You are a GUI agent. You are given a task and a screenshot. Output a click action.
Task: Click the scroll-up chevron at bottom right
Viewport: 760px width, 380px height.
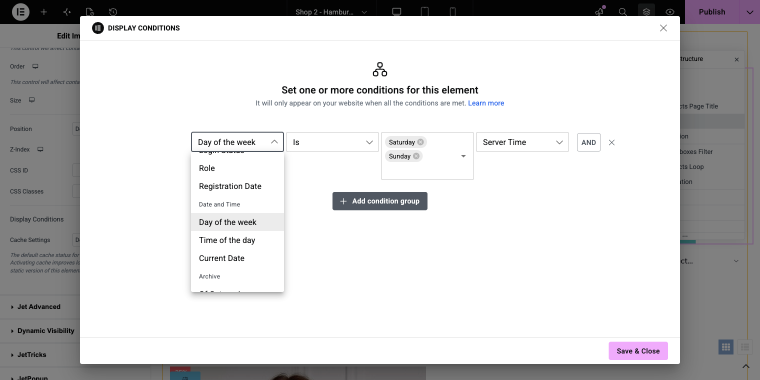click(745, 365)
